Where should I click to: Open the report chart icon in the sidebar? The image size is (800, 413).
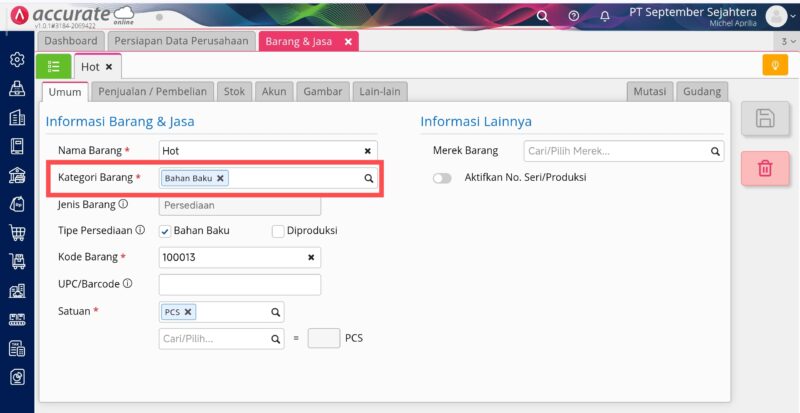coord(17,378)
